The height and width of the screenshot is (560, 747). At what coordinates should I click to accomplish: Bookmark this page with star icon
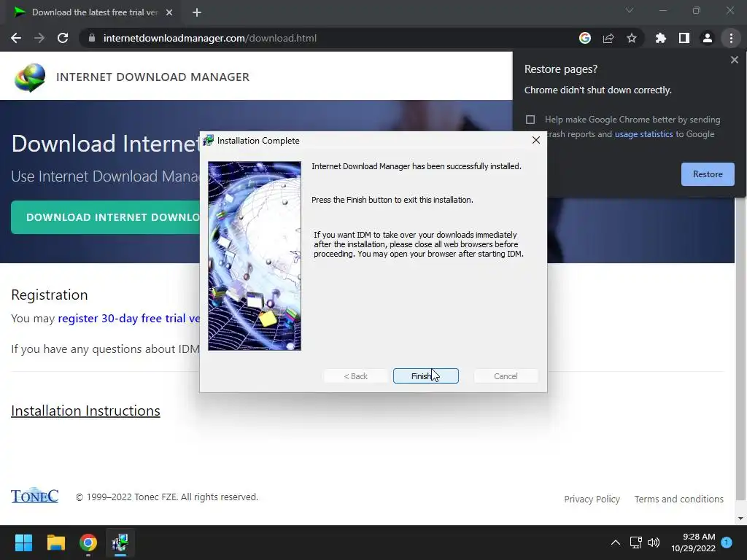click(631, 38)
